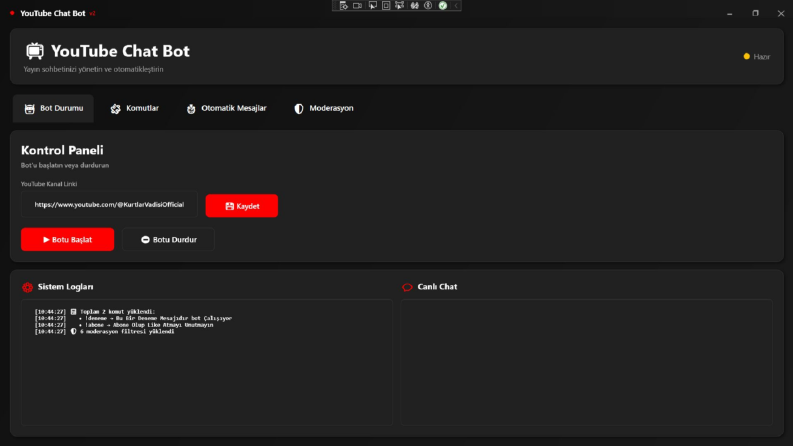Screen dimensions: 793x446
Task: Click the yellow Hazır status dot
Action: (746, 57)
